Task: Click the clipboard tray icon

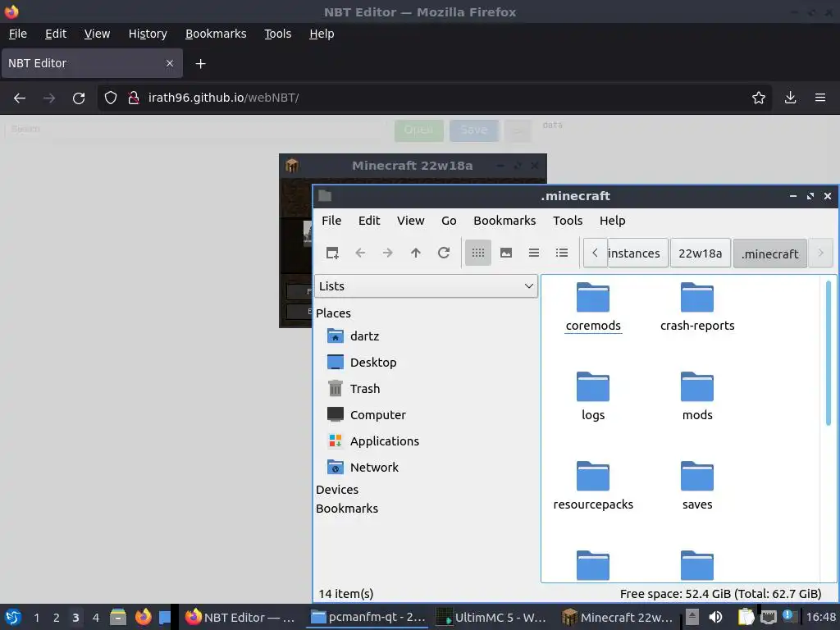Action: pyautogui.click(x=746, y=618)
